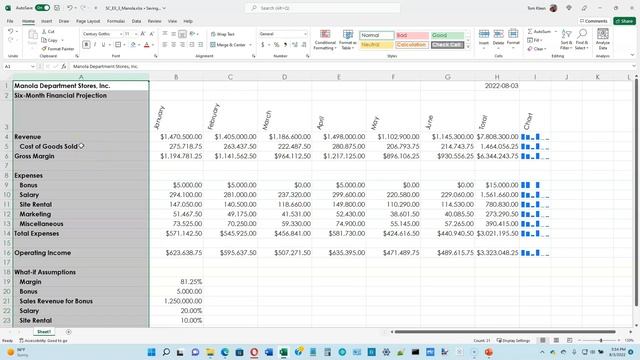Open the Font dialog launcher
Screen dimensions: 640x360
156,56
